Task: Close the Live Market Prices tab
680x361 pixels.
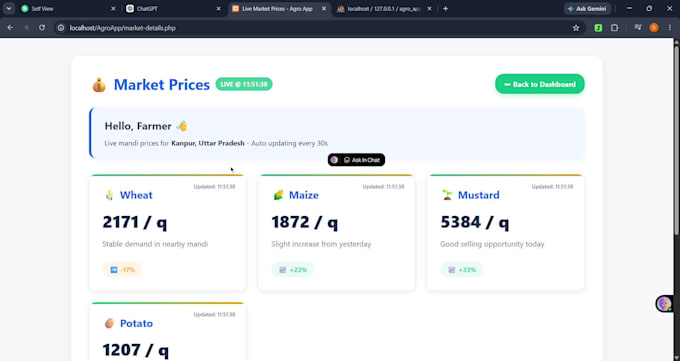Action: click(x=324, y=9)
